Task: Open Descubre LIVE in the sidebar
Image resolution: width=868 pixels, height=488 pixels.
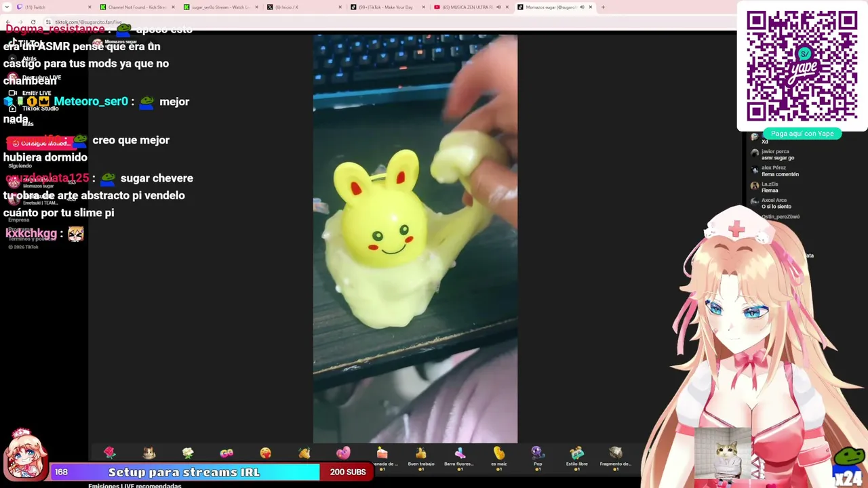Action: point(34,78)
